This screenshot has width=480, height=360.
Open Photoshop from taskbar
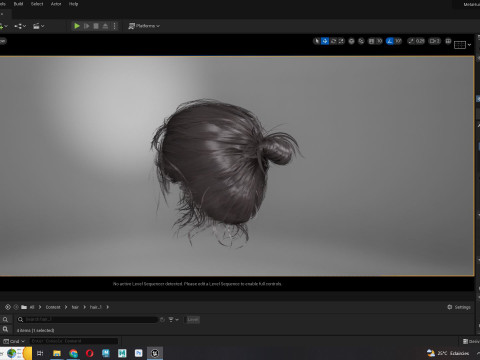pyautogui.click(x=138, y=353)
